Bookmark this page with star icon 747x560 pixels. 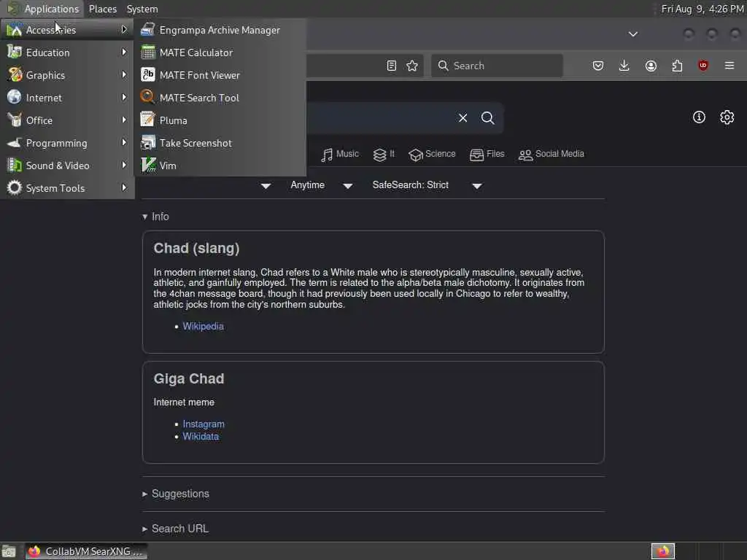[412, 66]
